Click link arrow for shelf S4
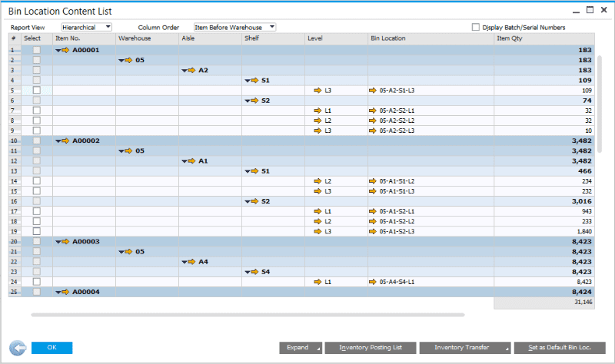The height and width of the screenshot is (364, 615). pos(255,272)
